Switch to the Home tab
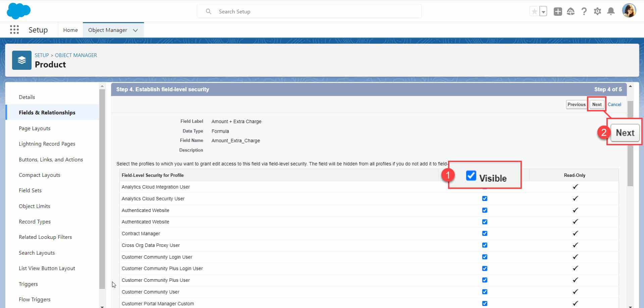Screen dimensions: 644x308 point(70,30)
